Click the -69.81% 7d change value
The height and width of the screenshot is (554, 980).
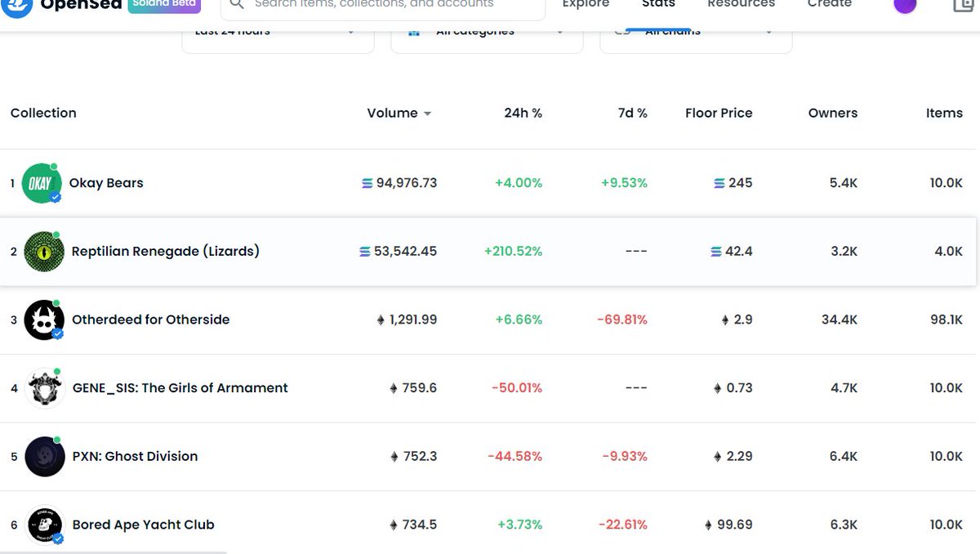622,319
